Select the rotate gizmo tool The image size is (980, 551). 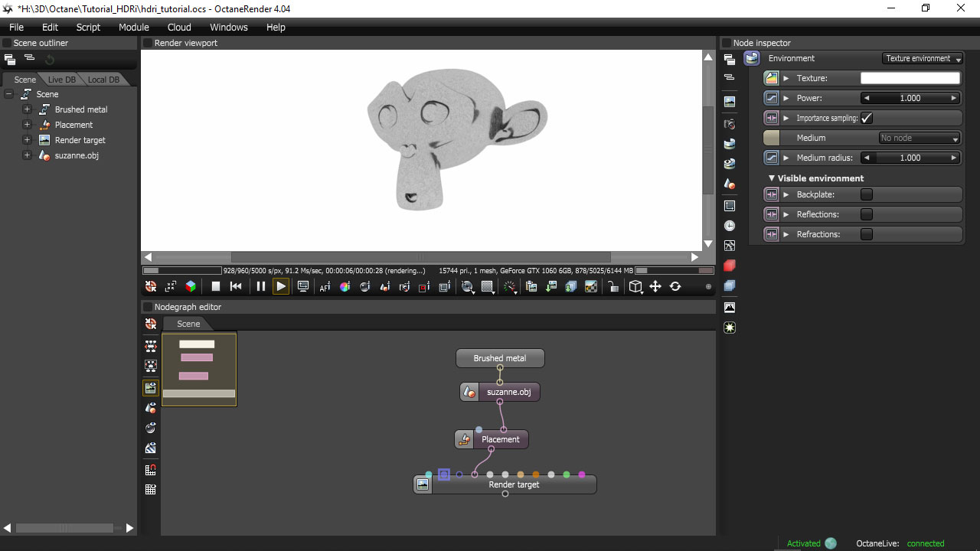pos(675,286)
